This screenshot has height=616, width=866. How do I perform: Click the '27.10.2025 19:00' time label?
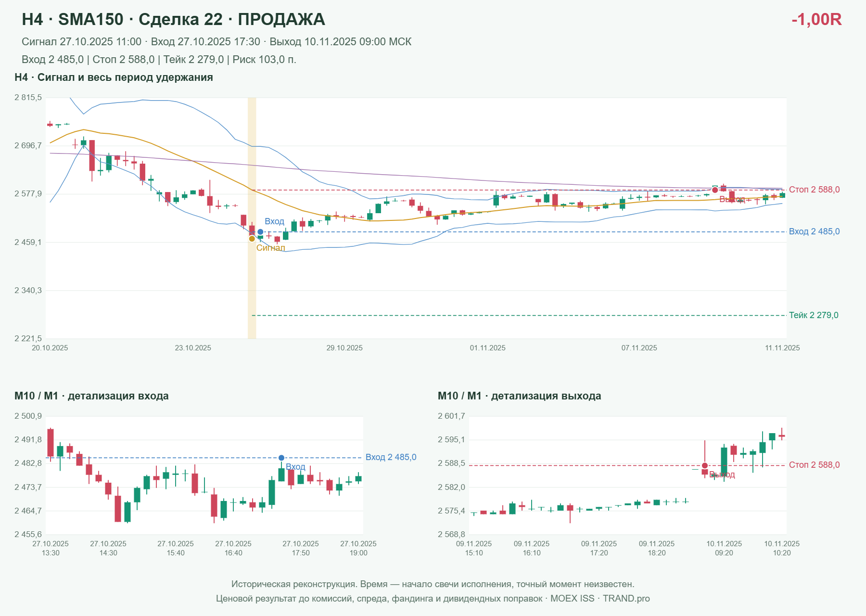(358, 548)
